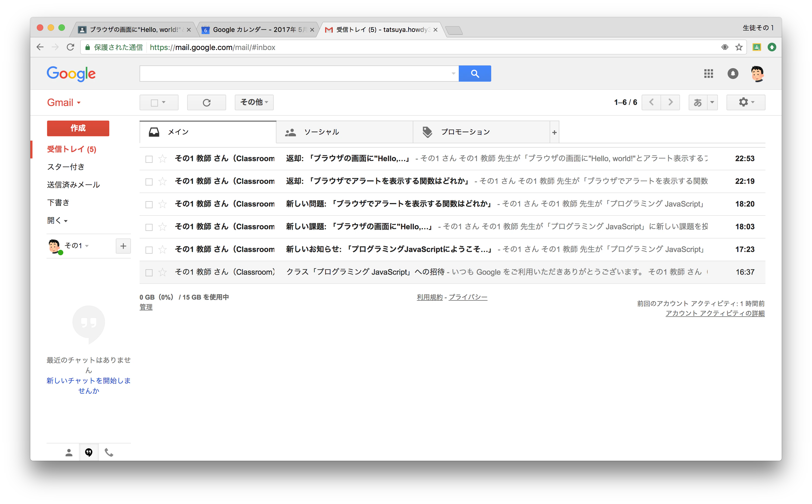Image resolution: width=812 pixels, height=504 pixels.
Task: Open the プライバシー link
Action: [468, 297]
